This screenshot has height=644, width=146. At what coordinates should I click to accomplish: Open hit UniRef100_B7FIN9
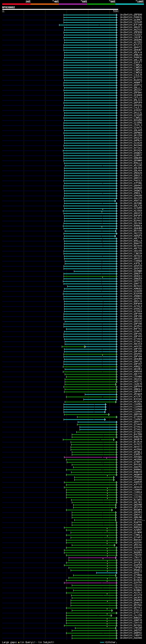click(x=131, y=25)
